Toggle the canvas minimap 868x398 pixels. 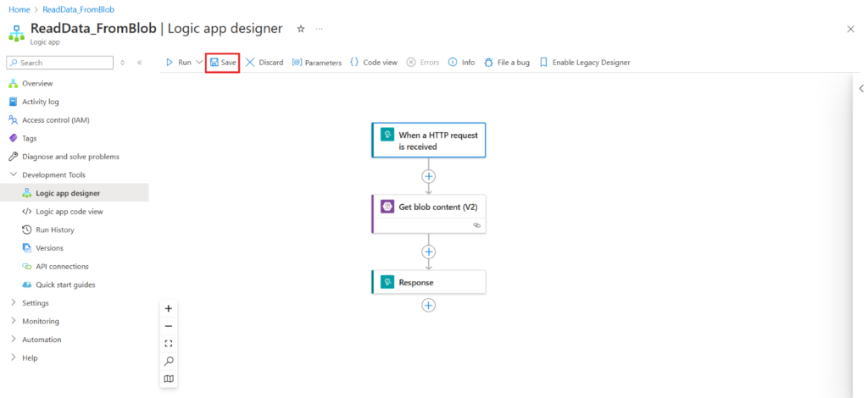169,379
